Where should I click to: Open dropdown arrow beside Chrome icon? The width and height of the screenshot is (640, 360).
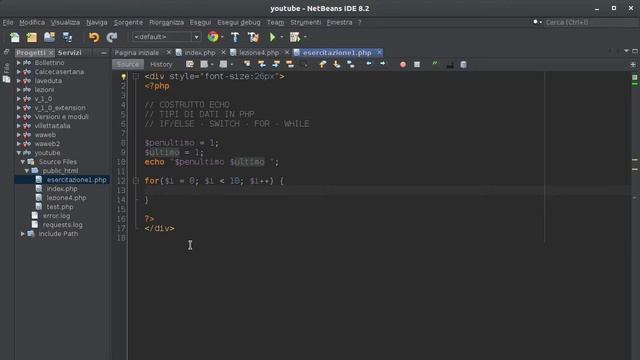click(222, 37)
